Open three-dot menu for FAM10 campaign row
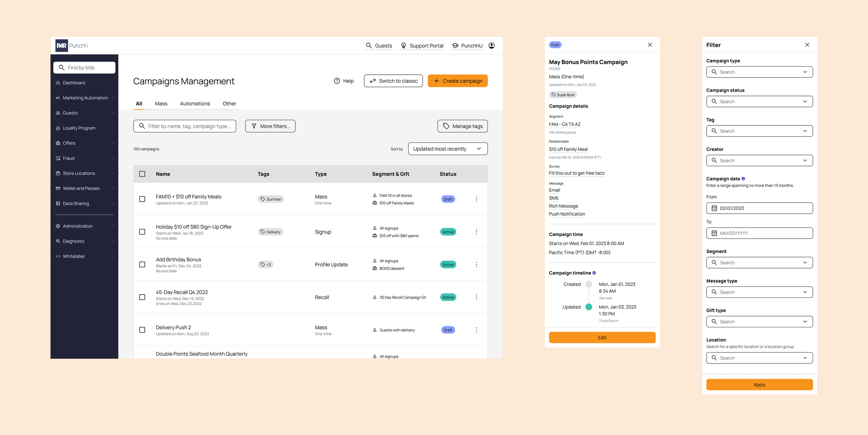Screen dimensions: 868x435 click(476, 199)
